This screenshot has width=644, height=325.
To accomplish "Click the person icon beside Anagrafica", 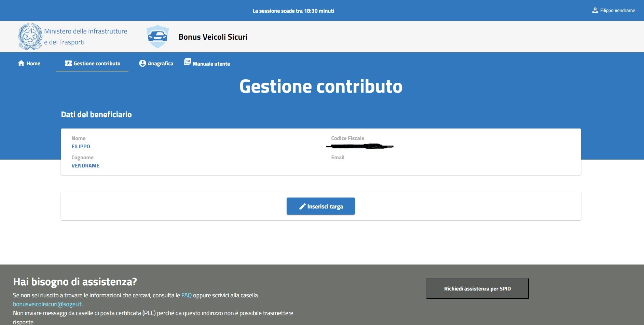I will coord(142,63).
